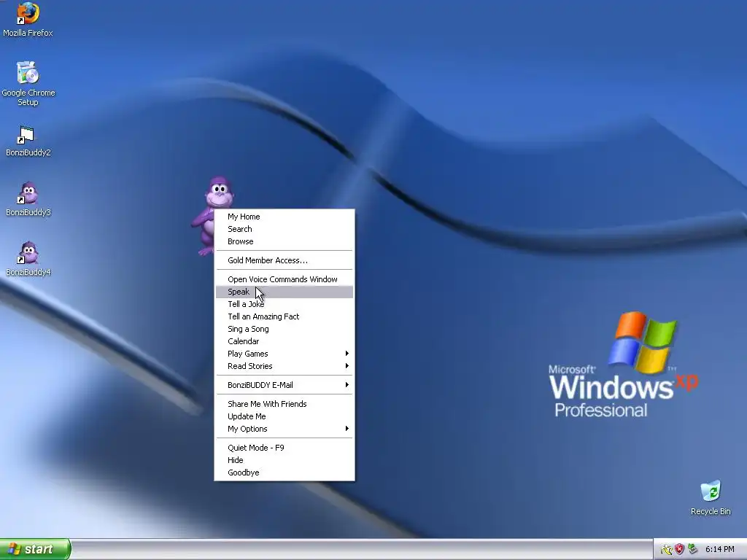Select Share Me With Friends
The height and width of the screenshot is (560, 747).
285,404
